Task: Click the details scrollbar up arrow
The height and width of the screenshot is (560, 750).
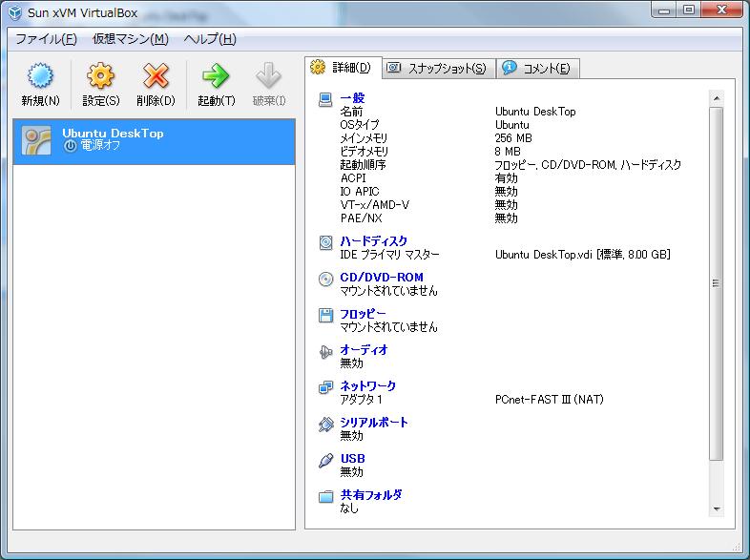Action: pos(716,98)
